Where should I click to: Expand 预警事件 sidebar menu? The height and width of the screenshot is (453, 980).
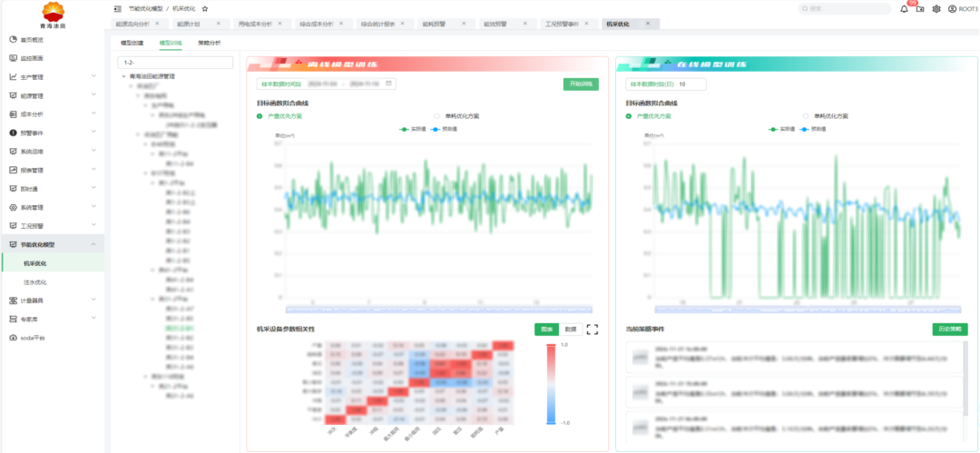tap(93, 133)
